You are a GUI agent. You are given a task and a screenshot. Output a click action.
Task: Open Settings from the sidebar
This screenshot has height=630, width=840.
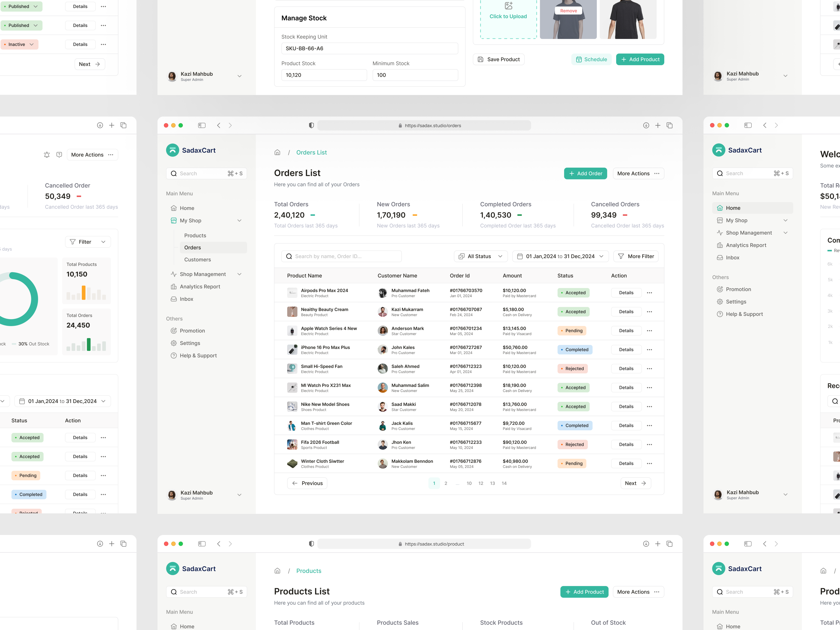coord(190,343)
